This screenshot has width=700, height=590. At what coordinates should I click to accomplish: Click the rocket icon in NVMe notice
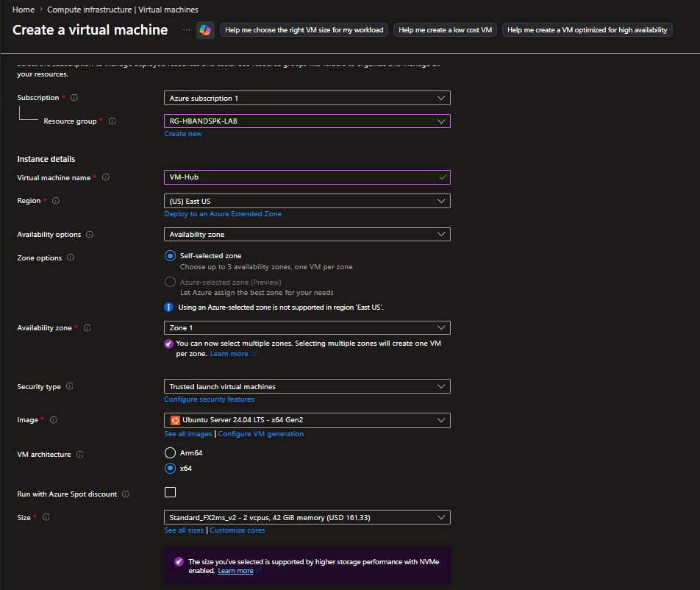[179, 562]
